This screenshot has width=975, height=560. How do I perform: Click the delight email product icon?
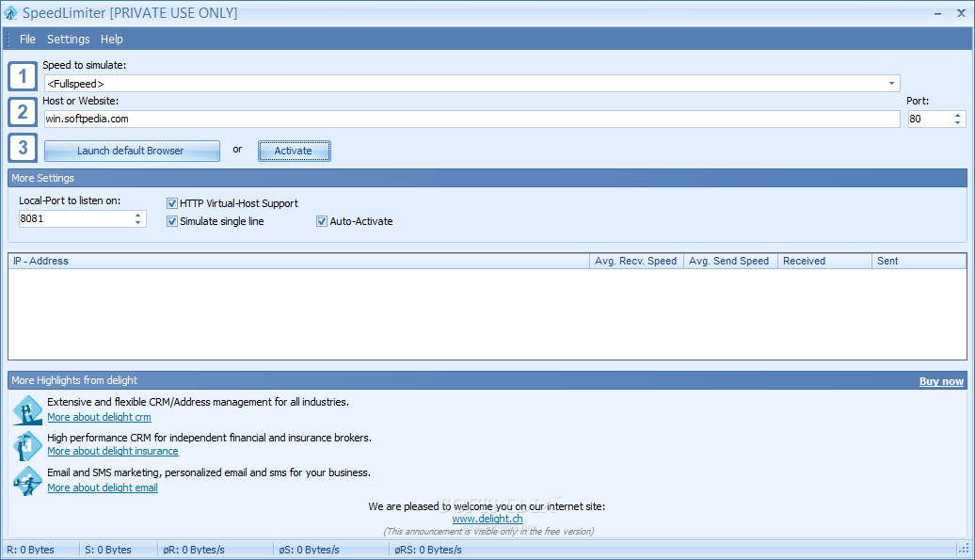[x=27, y=481]
